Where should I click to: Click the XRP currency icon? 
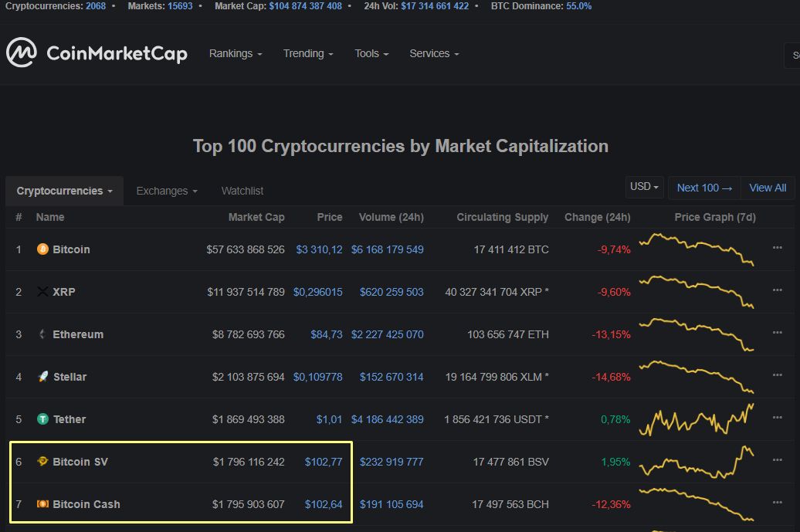tap(42, 292)
